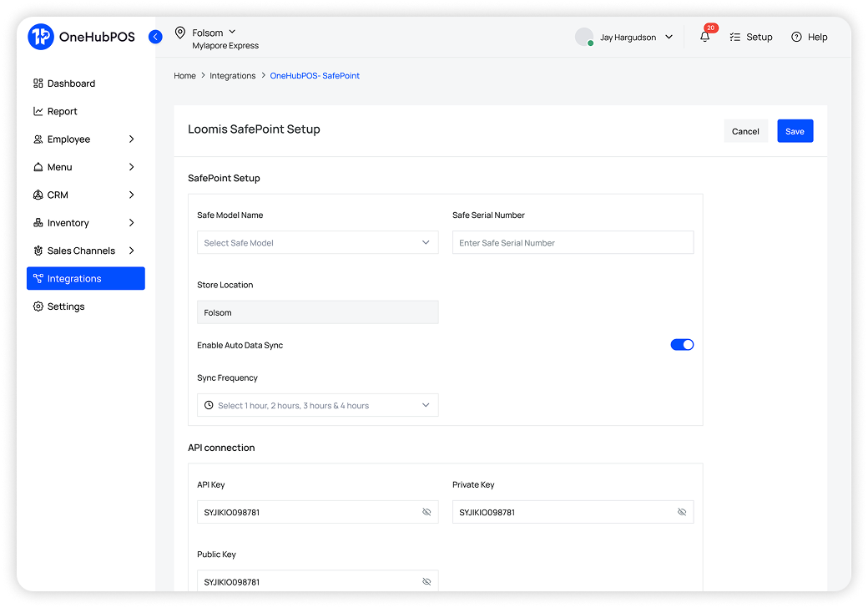Click Store Location Folsom field
This screenshot has height=608, width=868.
(x=318, y=312)
